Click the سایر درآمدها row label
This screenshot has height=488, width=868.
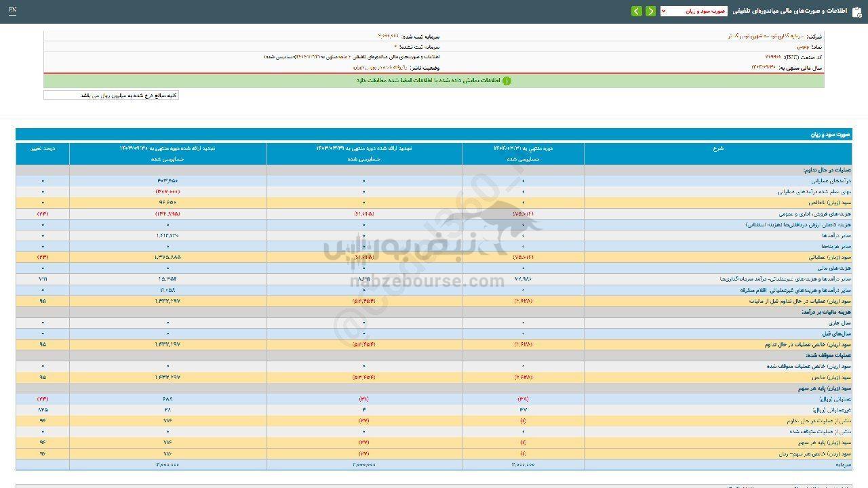(x=837, y=235)
